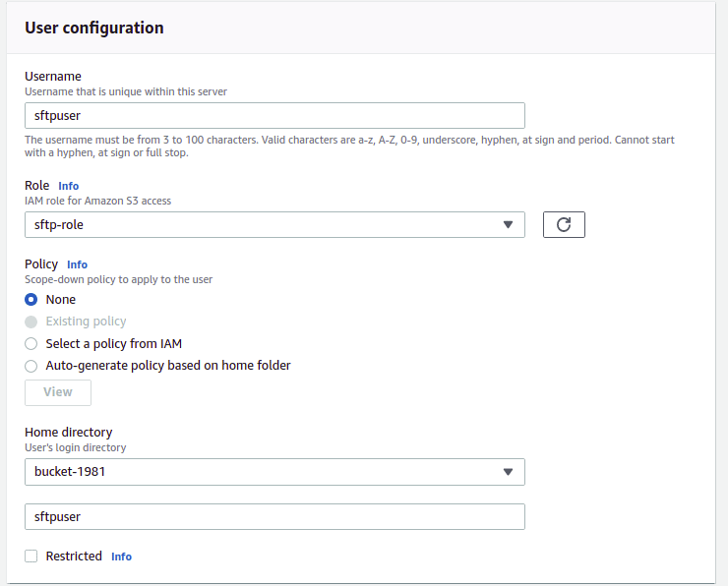The image size is (728, 586).
Task: Select the Existing policy radio option
Action: pos(31,322)
